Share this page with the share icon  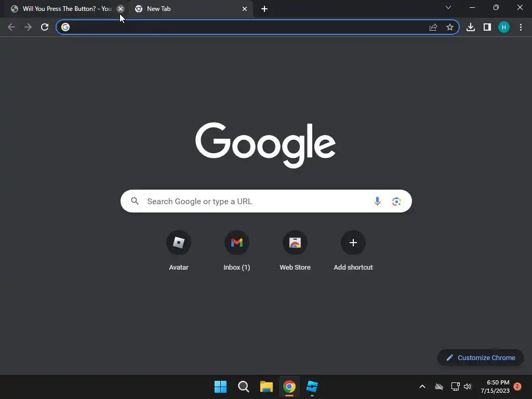coord(433,27)
